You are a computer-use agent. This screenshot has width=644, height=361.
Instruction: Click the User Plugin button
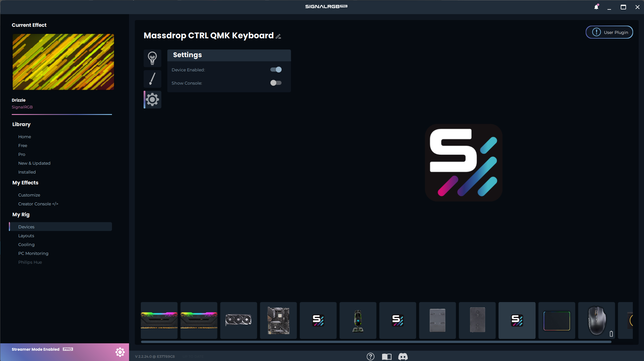[609, 32]
